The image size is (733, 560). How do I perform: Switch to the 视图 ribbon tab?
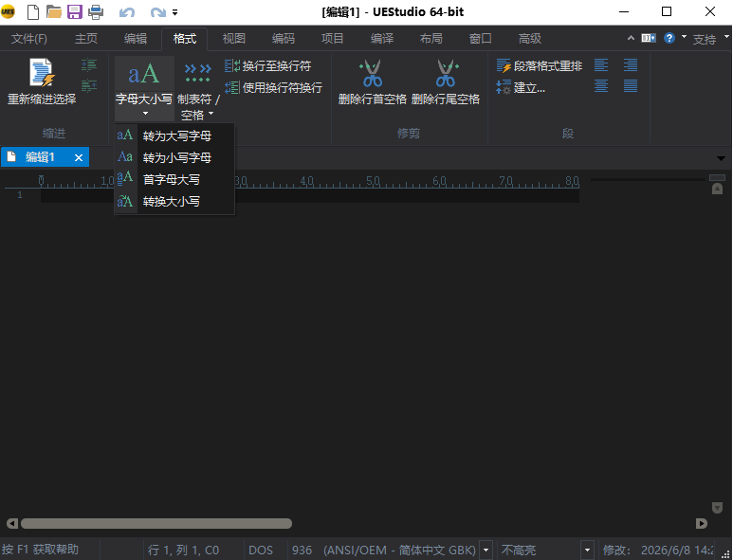[x=233, y=38]
